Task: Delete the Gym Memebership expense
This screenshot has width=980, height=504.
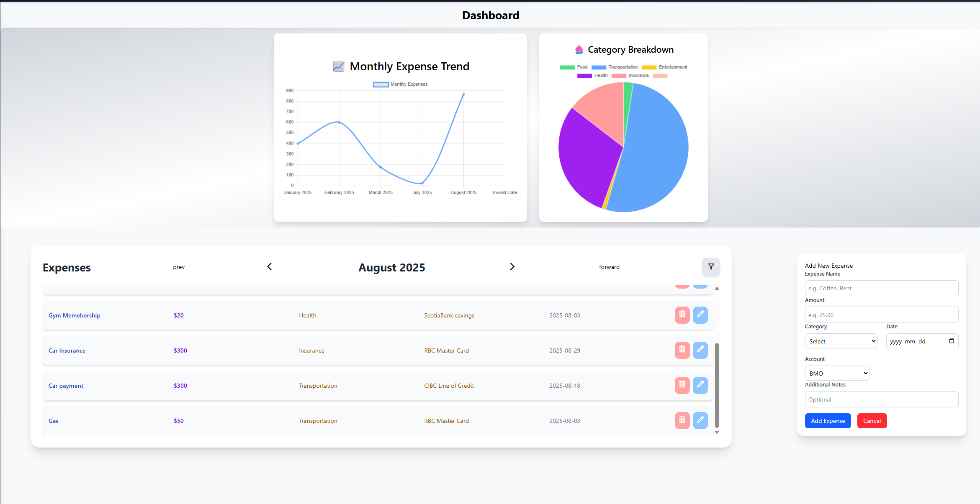Action: click(x=682, y=315)
